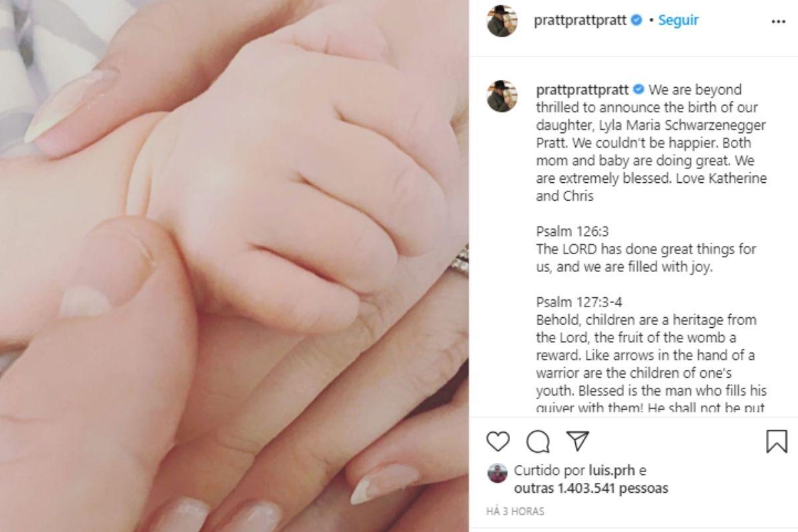Viewport: 798px width, 532px height.
Task: Click blue verified badge in header
Action: pyautogui.click(x=636, y=20)
